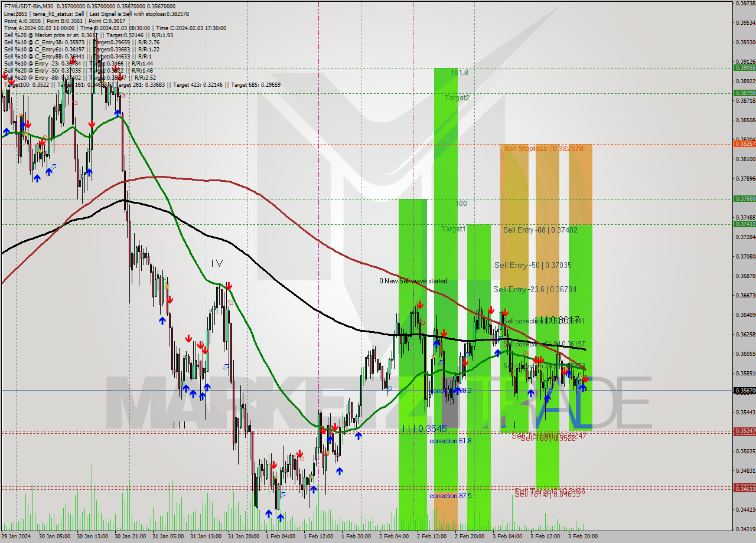Click the 0.3646 price axis label
The height and width of the screenshot is (543, 756).
pyautogui.click(x=745, y=315)
